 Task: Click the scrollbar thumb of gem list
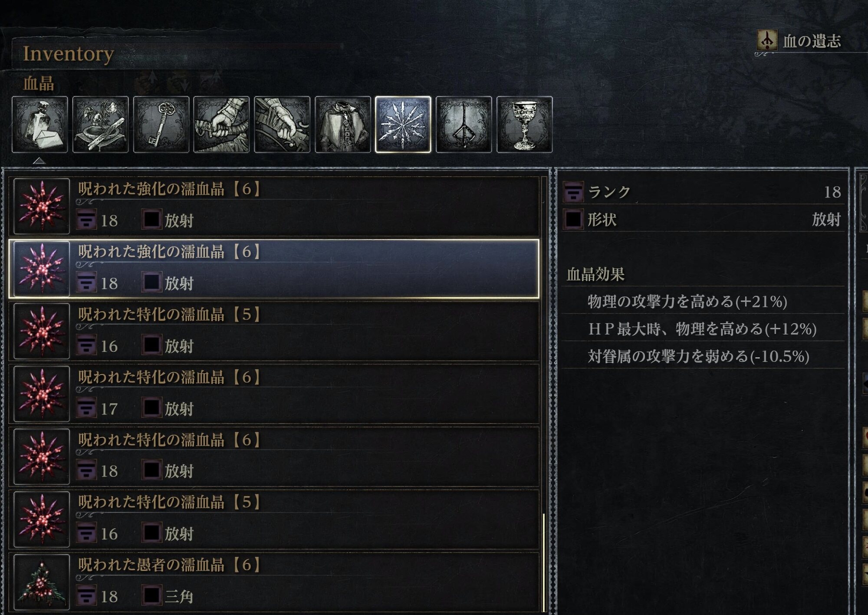(x=544, y=562)
